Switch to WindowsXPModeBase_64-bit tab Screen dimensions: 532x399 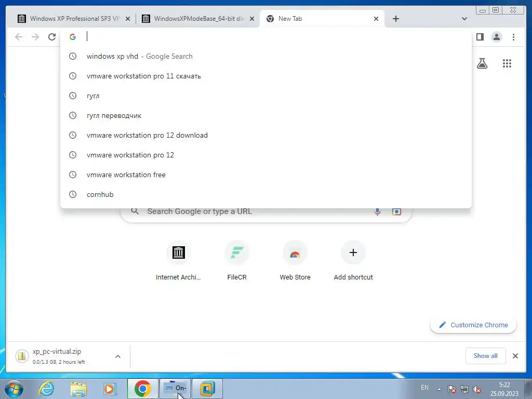tap(199, 19)
